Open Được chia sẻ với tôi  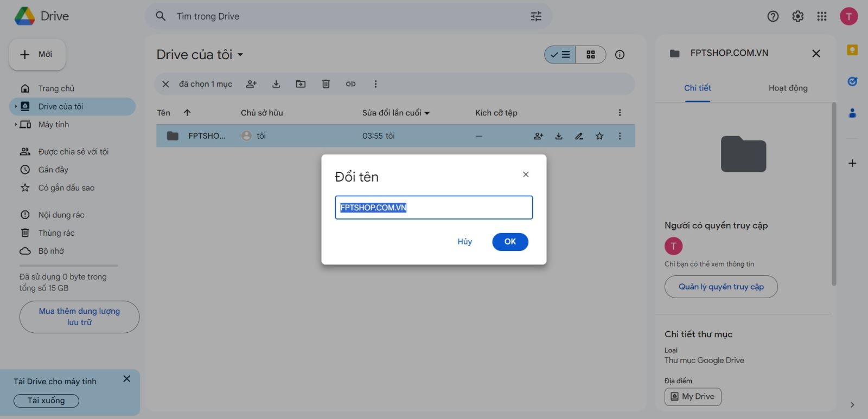coord(72,152)
